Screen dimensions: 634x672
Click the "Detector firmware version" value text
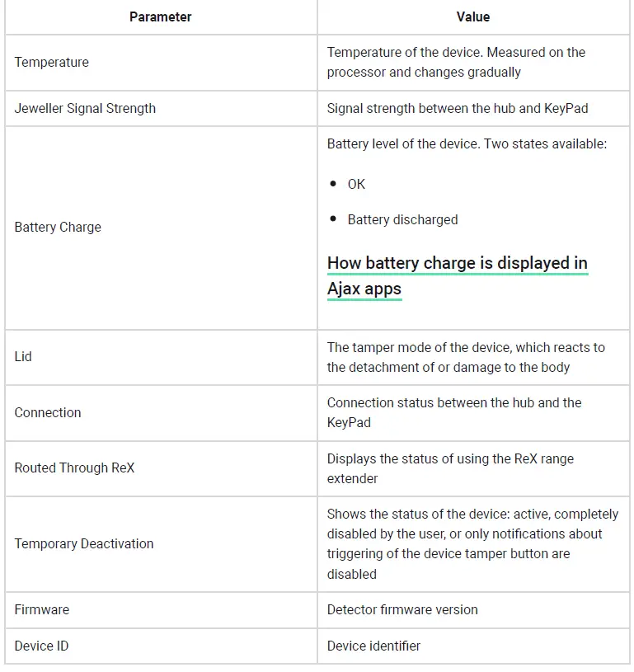pyautogui.click(x=402, y=609)
